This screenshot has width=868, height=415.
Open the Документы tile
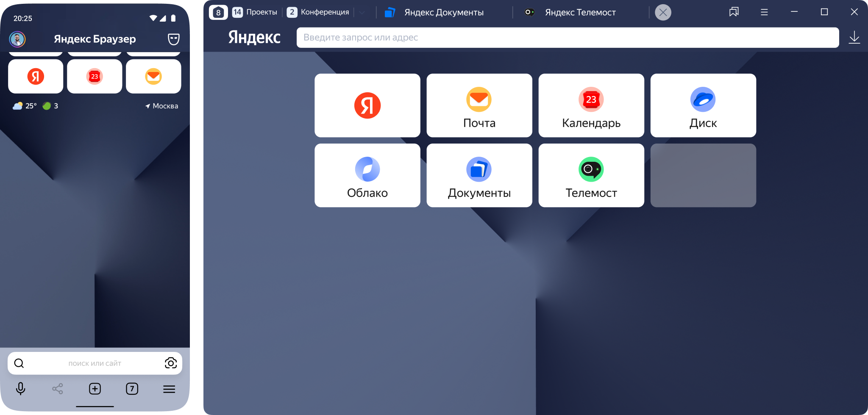[479, 175]
